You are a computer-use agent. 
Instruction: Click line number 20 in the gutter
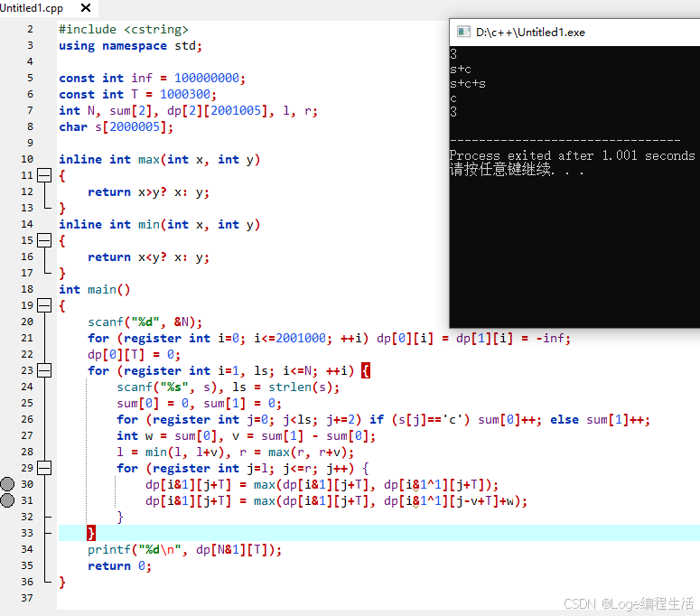[x=26, y=322]
